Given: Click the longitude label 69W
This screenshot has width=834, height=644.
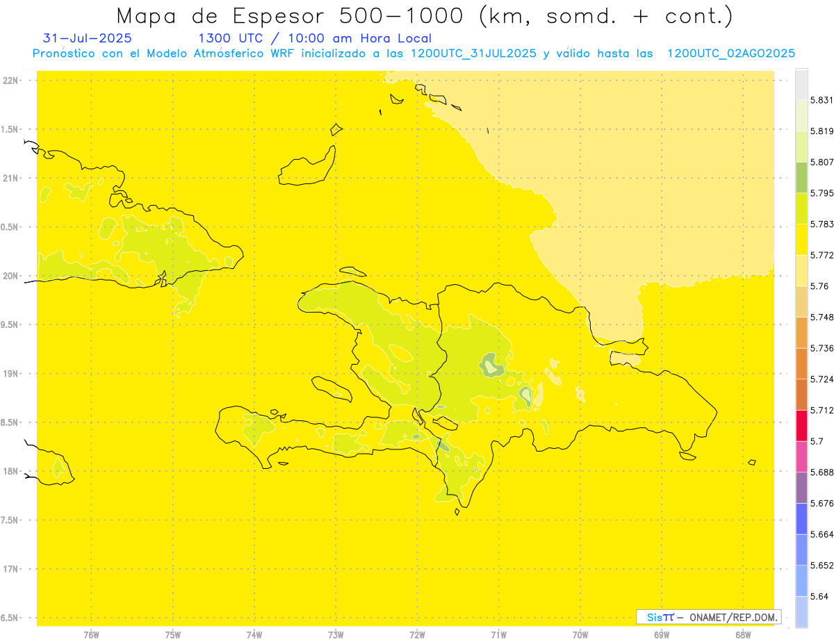Looking at the screenshot, I should pos(662,635).
